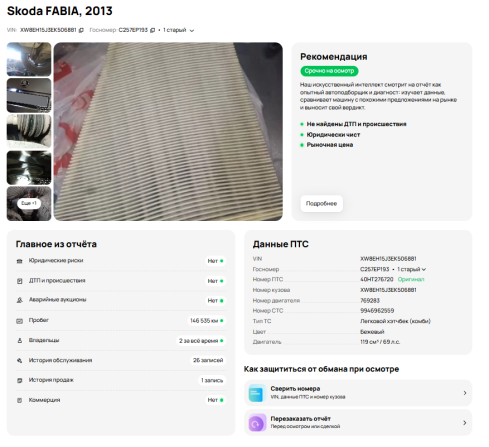This screenshot has height=447, width=489.
Task: Open the second photo thumbnail
Action: pos(29,95)
